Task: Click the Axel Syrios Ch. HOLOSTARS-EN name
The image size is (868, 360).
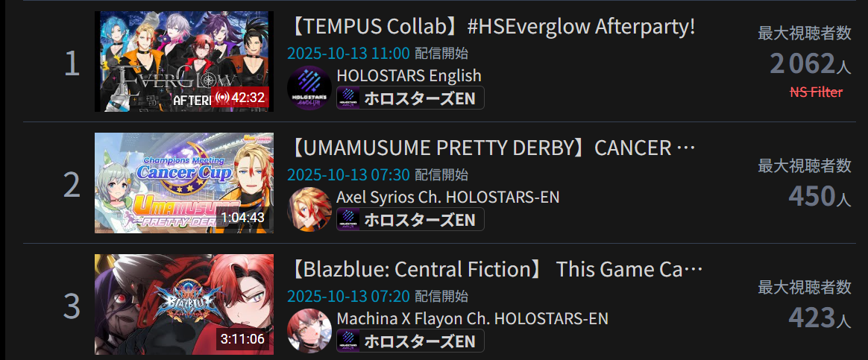Action: coord(448,197)
